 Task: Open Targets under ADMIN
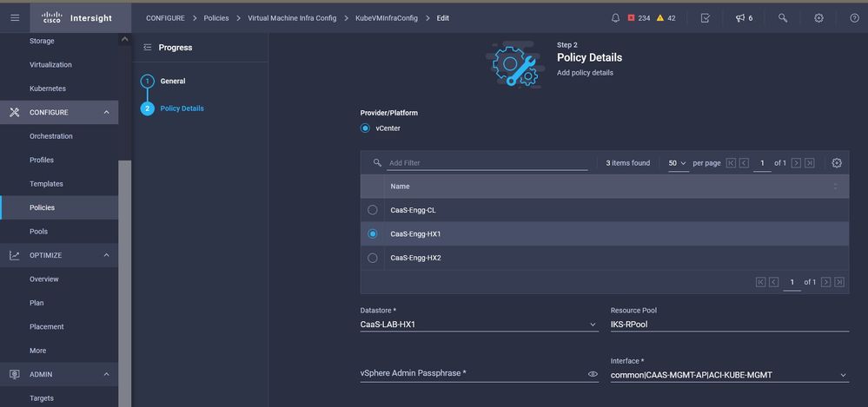tap(42, 398)
